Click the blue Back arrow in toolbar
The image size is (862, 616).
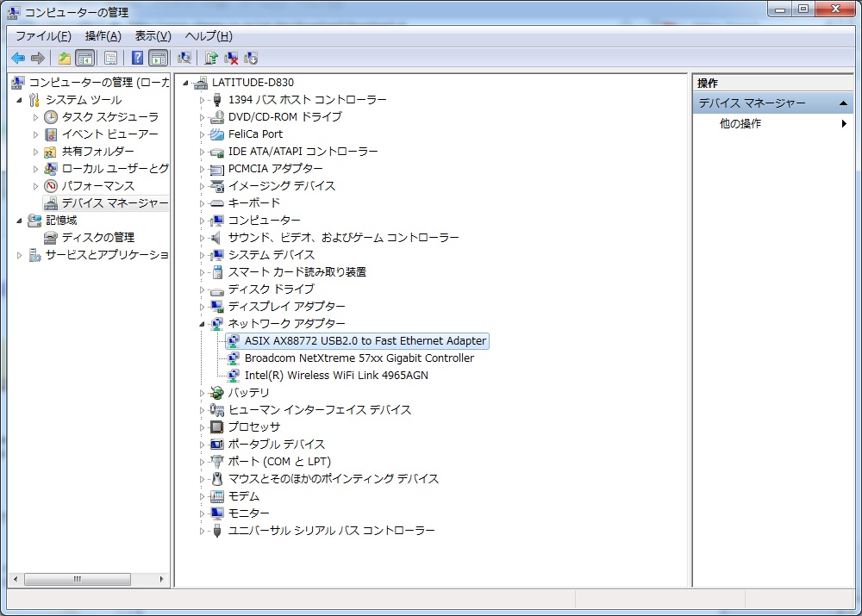tap(18, 58)
